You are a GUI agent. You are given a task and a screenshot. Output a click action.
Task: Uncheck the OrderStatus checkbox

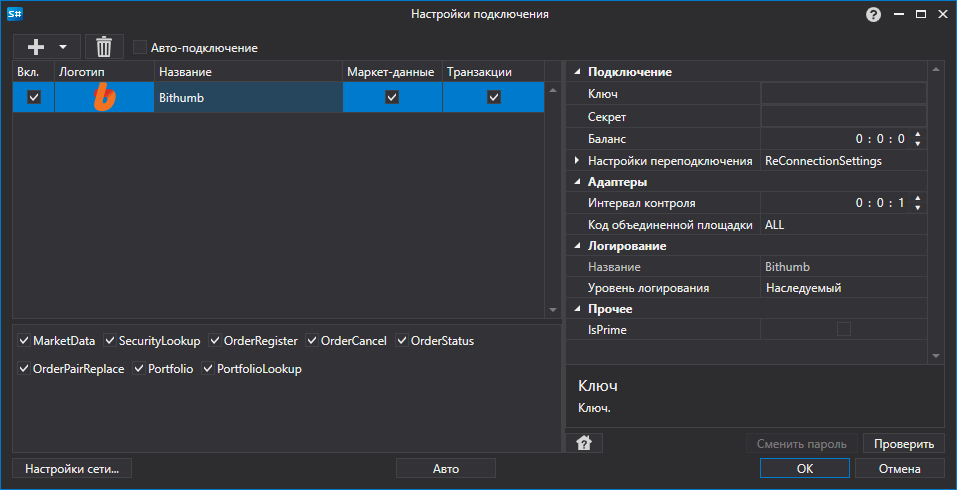(x=402, y=340)
